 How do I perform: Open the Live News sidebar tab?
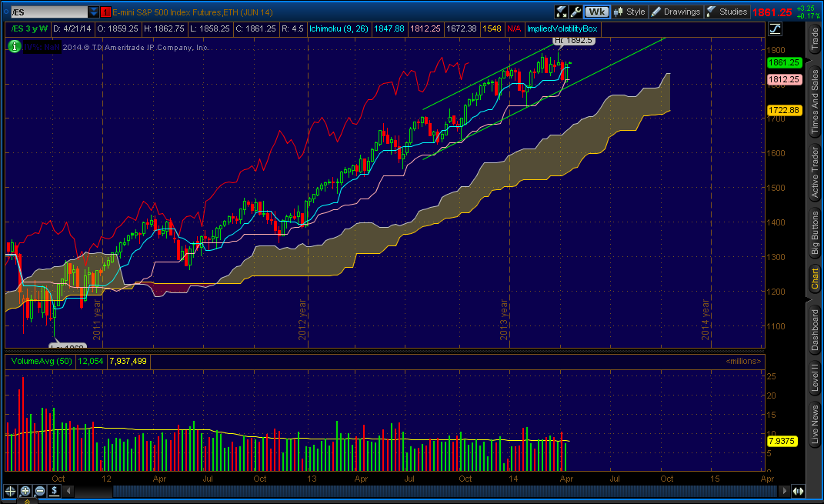pyautogui.click(x=815, y=424)
